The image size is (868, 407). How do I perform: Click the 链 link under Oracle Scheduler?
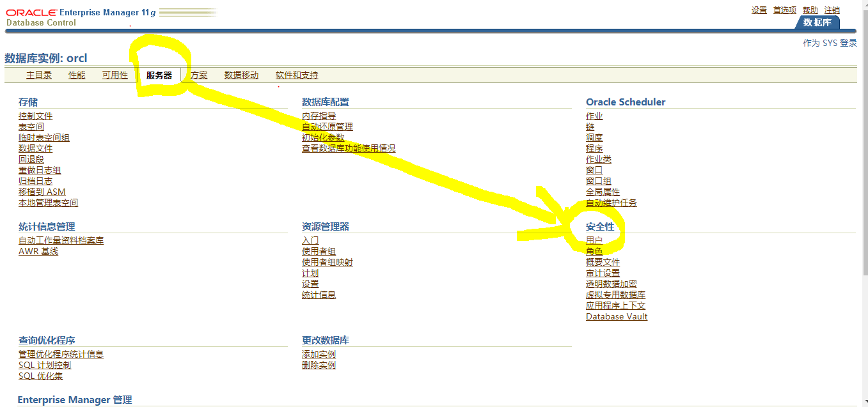coord(590,127)
